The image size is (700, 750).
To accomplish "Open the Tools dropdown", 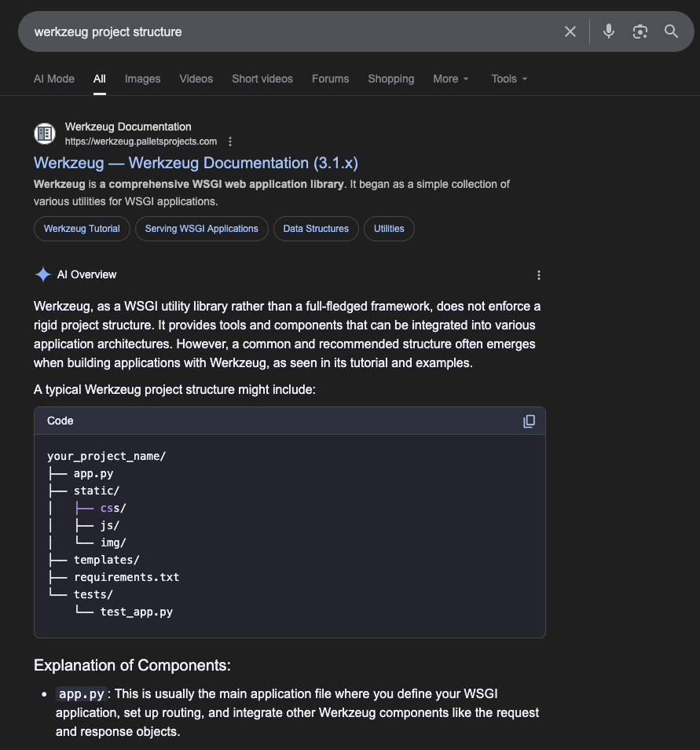I will (509, 79).
